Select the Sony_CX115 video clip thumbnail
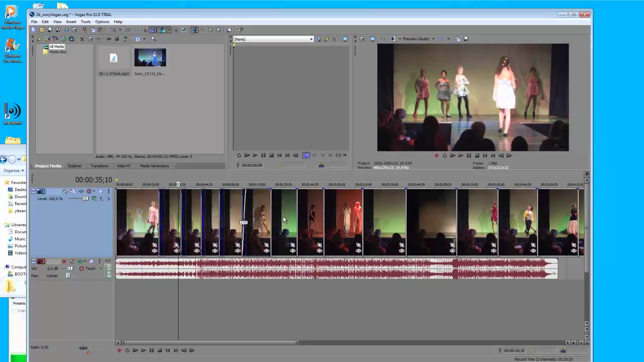This screenshot has width=644, height=362. (150, 58)
